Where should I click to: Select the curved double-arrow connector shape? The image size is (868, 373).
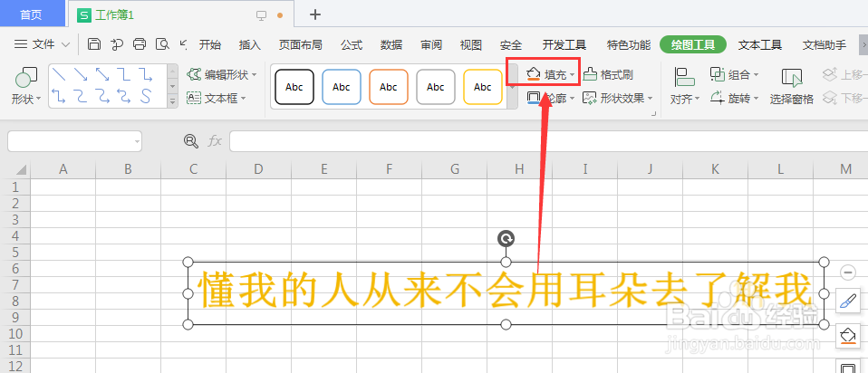pos(124,96)
